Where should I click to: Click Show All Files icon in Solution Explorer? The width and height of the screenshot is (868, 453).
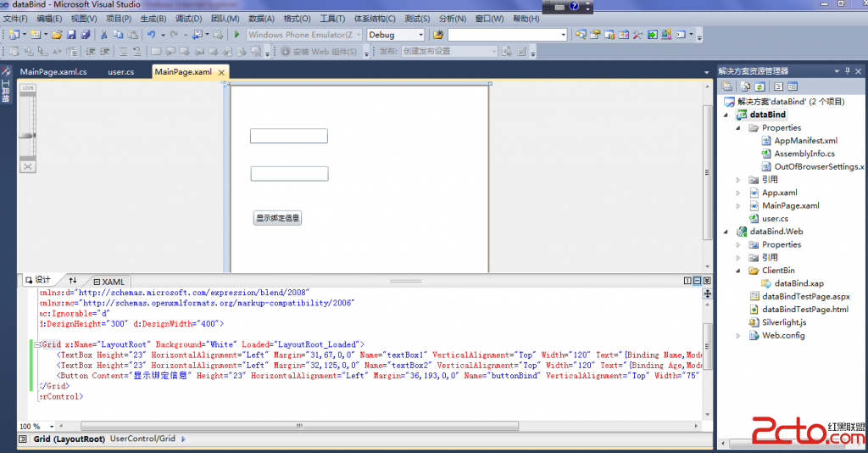click(x=745, y=87)
